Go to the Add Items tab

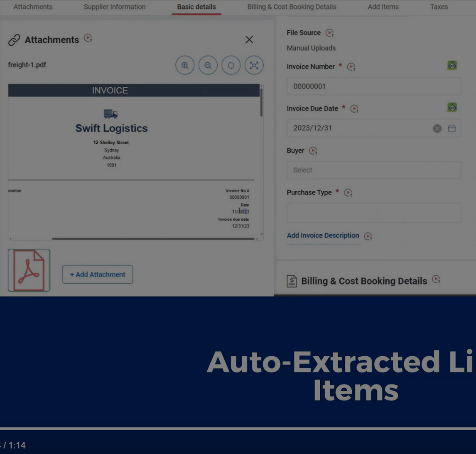[383, 7]
